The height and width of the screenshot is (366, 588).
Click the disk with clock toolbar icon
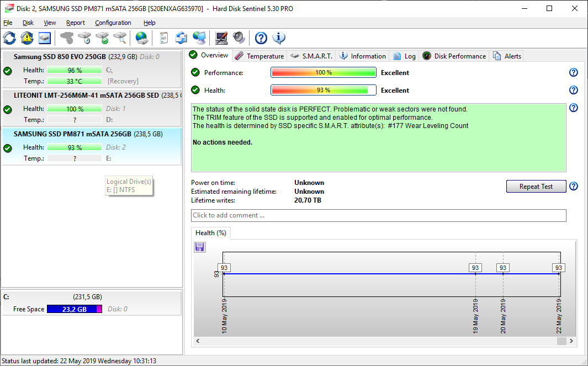point(85,38)
